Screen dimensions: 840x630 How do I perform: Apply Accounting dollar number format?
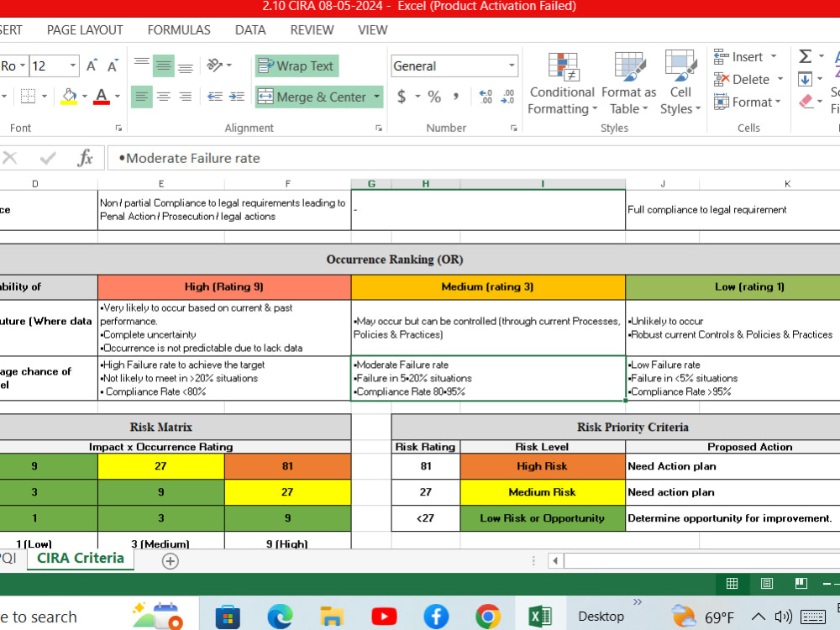click(x=402, y=97)
